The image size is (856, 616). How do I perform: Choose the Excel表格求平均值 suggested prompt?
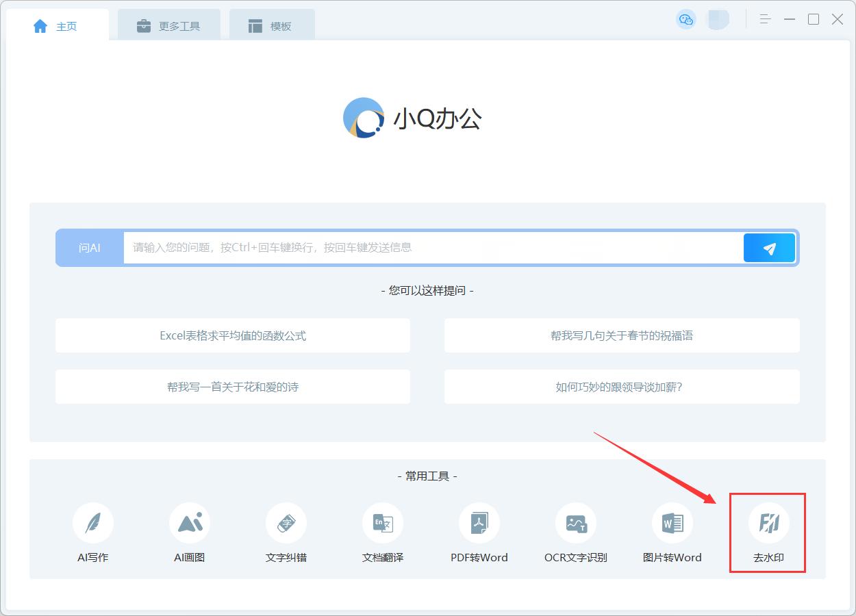coord(233,335)
